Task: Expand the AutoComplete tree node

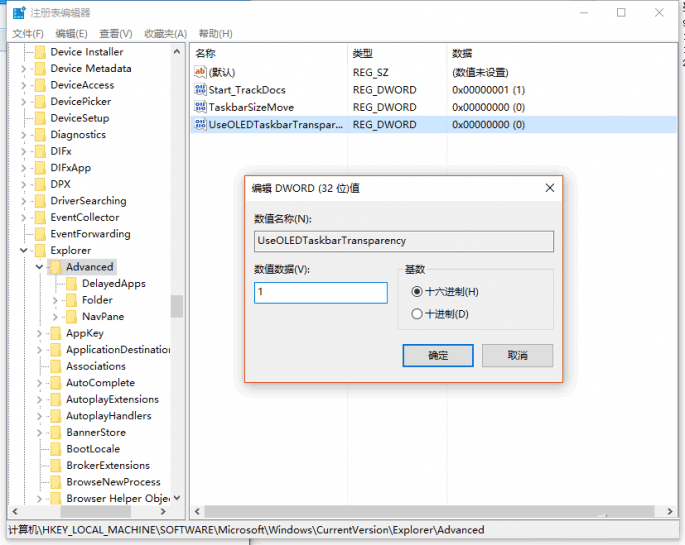Action: click(x=39, y=383)
